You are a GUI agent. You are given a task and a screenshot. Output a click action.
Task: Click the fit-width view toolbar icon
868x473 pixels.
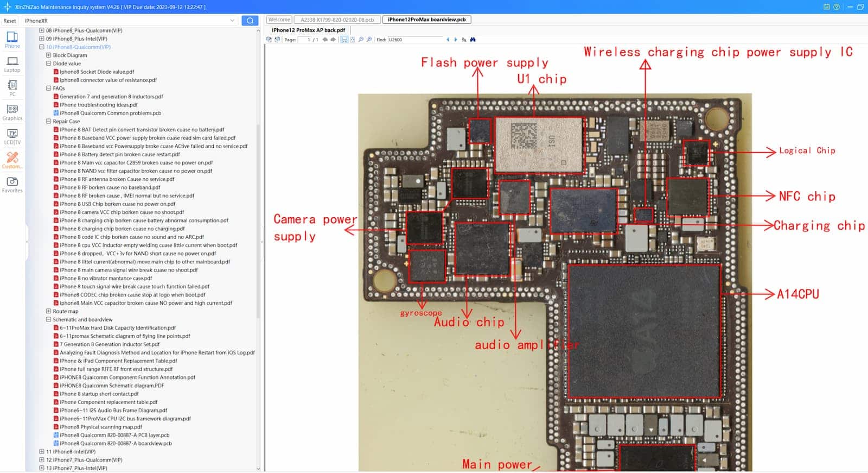click(344, 40)
